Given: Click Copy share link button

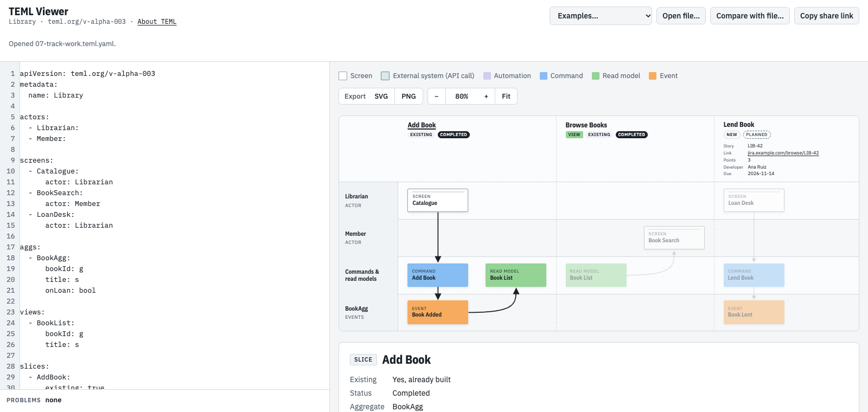Looking at the screenshot, I should (x=826, y=16).
